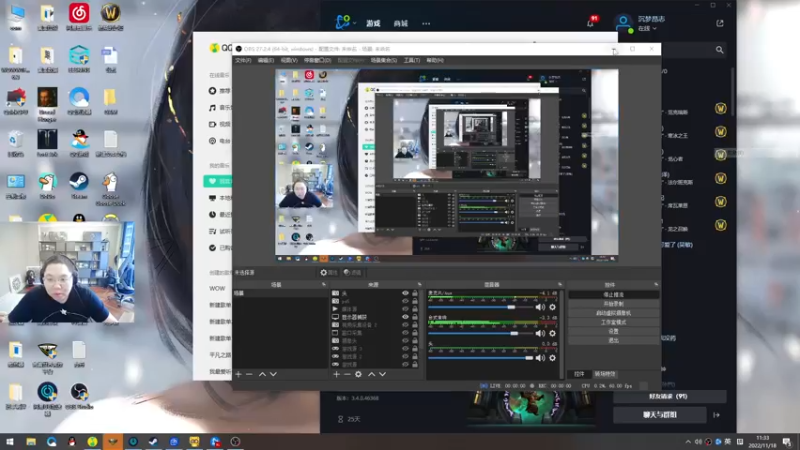This screenshot has width=800, height=450.
Task: Click OBS icon in Windows taskbar
Action: point(235,441)
